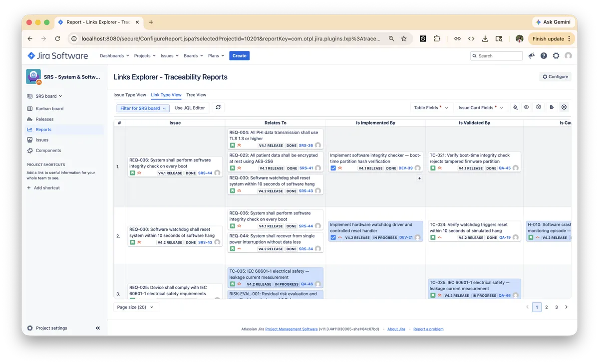Expand the SRS board switcher
Viewport: 599px width, 364px height.
tap(48, 96)
